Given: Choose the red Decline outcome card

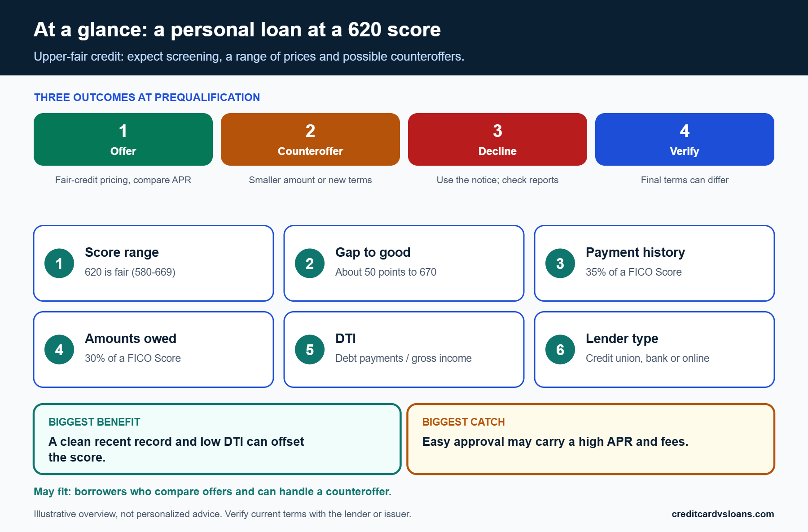Looking at the screenshot, I should coord(497,139).
